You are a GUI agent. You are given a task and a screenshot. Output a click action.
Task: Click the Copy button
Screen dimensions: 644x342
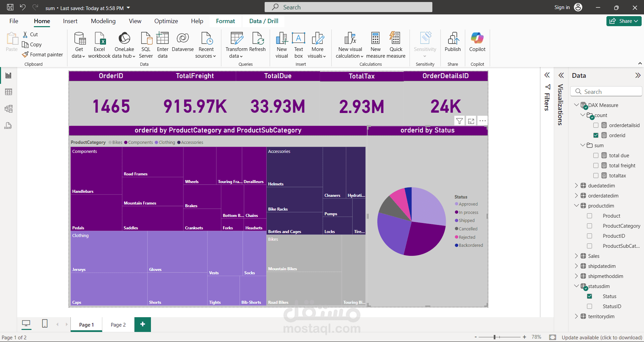(32, 44)
